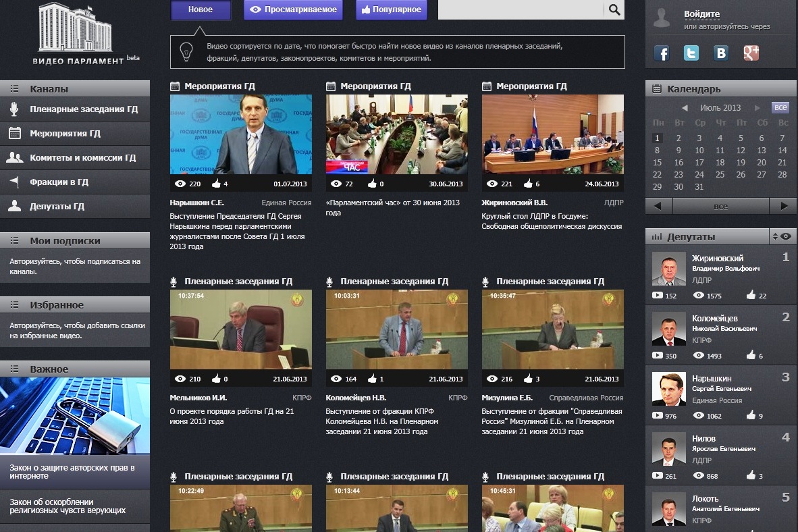Switch to the Новое tab
798x532 pixels.
click(x=201, y=9)
